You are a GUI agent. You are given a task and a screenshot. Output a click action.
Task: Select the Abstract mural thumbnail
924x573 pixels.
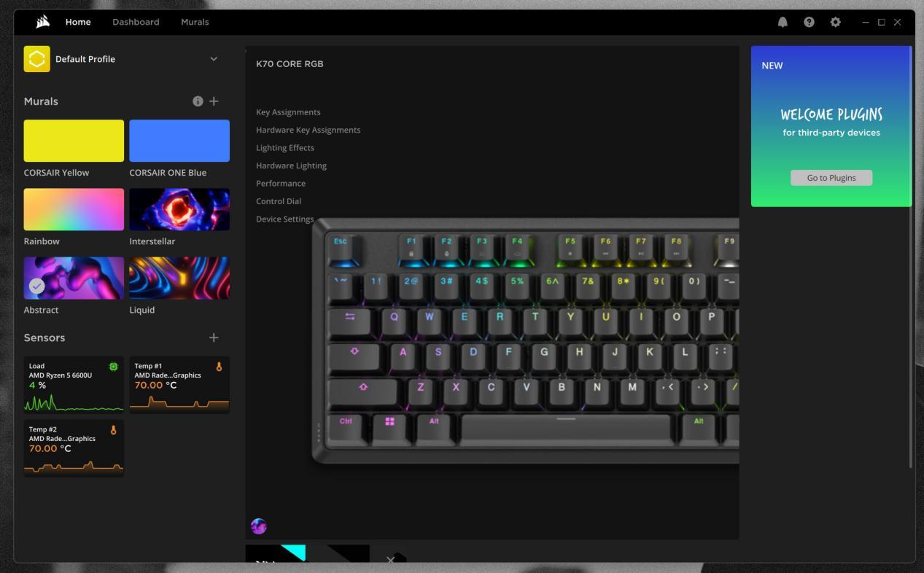click(x=74, y=278)
